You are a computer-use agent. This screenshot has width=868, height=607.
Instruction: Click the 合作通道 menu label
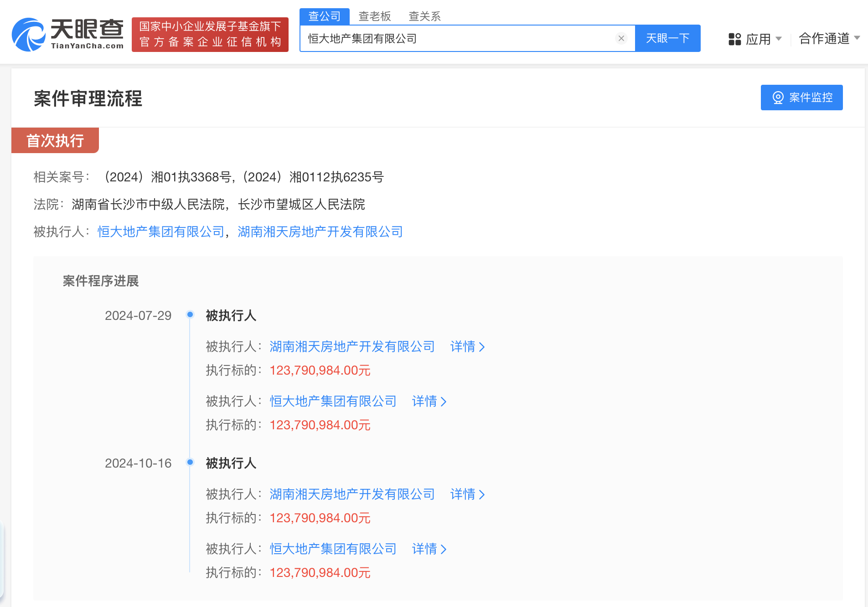[x=824, y=38]
